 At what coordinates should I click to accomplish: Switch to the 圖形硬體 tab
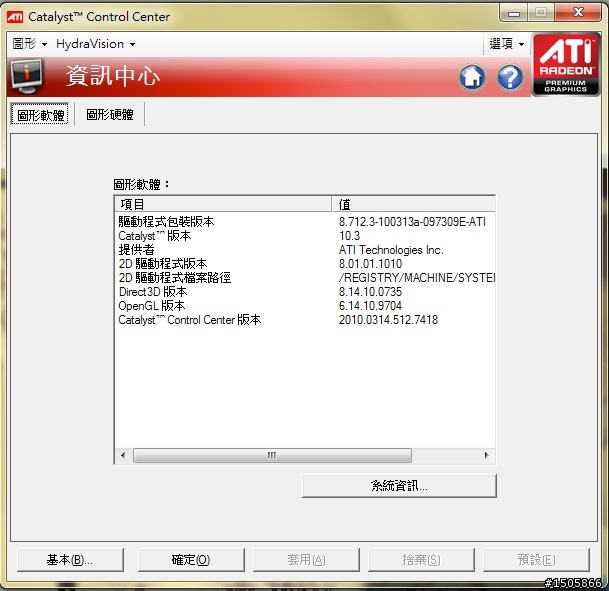pos(110,115)
